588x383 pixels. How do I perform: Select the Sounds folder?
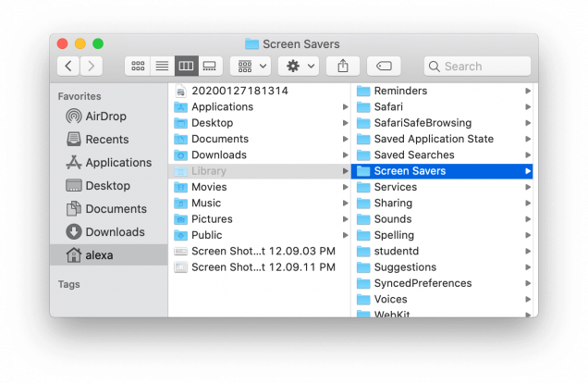442,219
